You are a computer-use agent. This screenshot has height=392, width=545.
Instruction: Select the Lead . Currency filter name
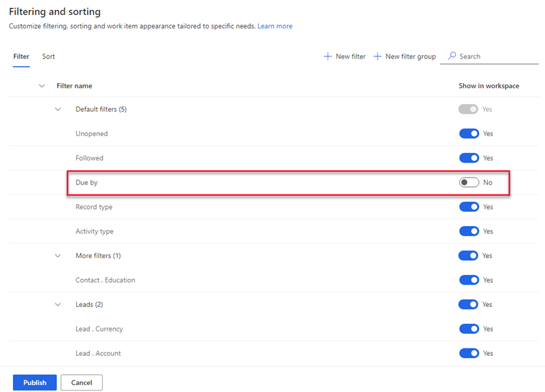point(99,329)
